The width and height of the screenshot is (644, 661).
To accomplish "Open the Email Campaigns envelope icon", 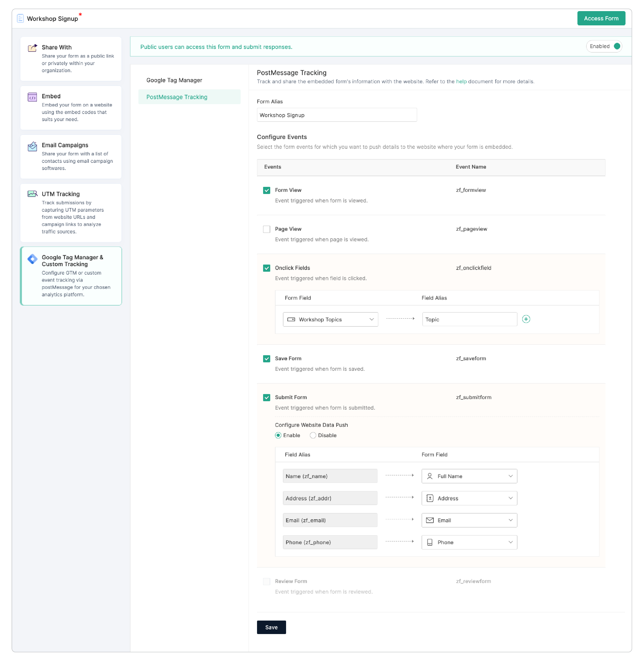I will coord(32,146).
